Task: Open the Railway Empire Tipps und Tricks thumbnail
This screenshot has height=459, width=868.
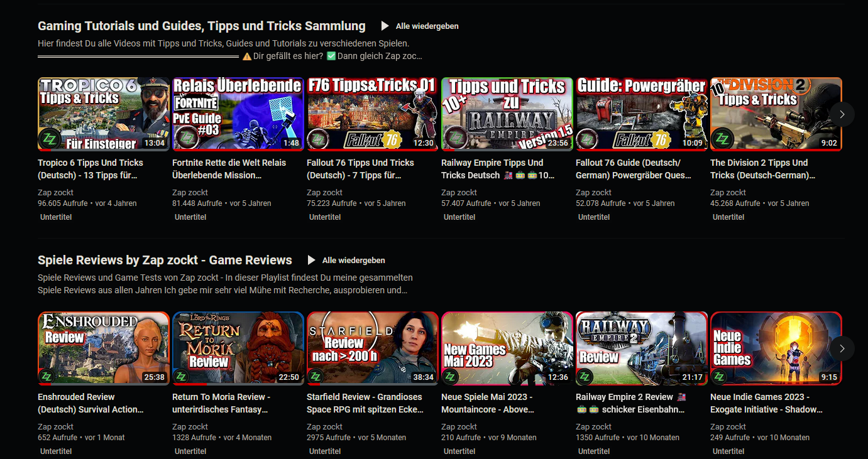Action: (507, 114)
